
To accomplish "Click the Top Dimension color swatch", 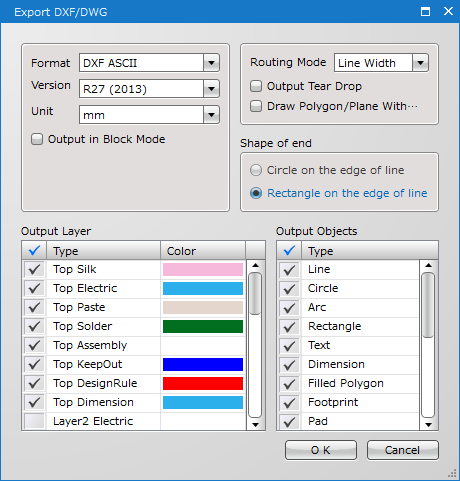I will (x=203, y=402).
